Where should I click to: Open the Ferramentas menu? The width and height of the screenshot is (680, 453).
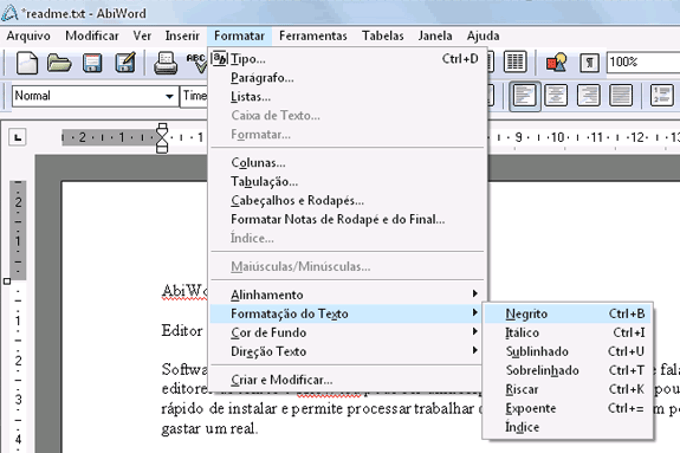pos(313,36)
